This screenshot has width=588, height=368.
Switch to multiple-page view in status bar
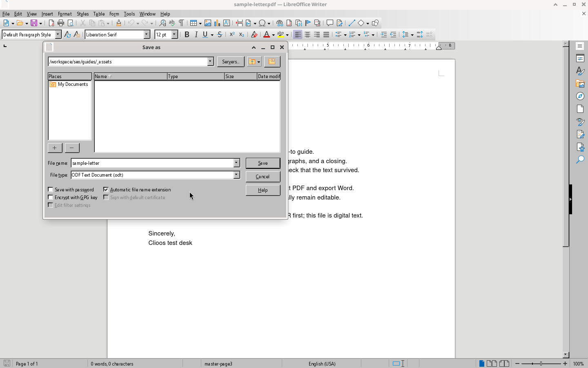pos(492,364)
